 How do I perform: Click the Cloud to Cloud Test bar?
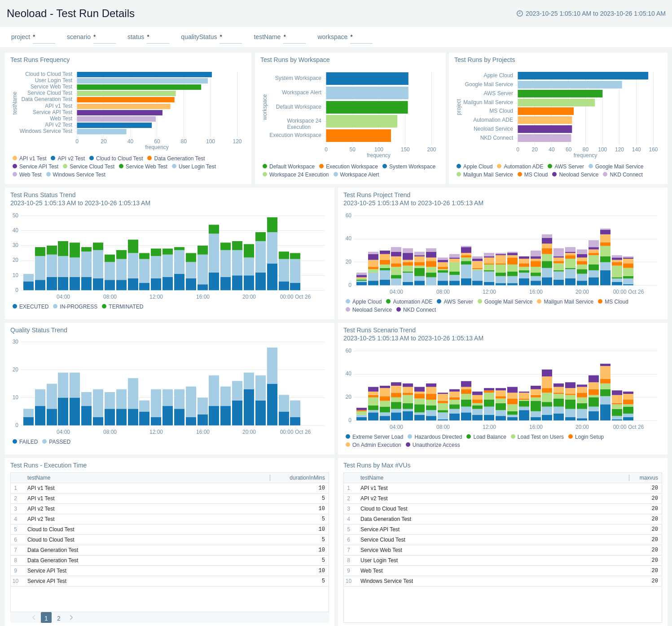click(144, 75)
